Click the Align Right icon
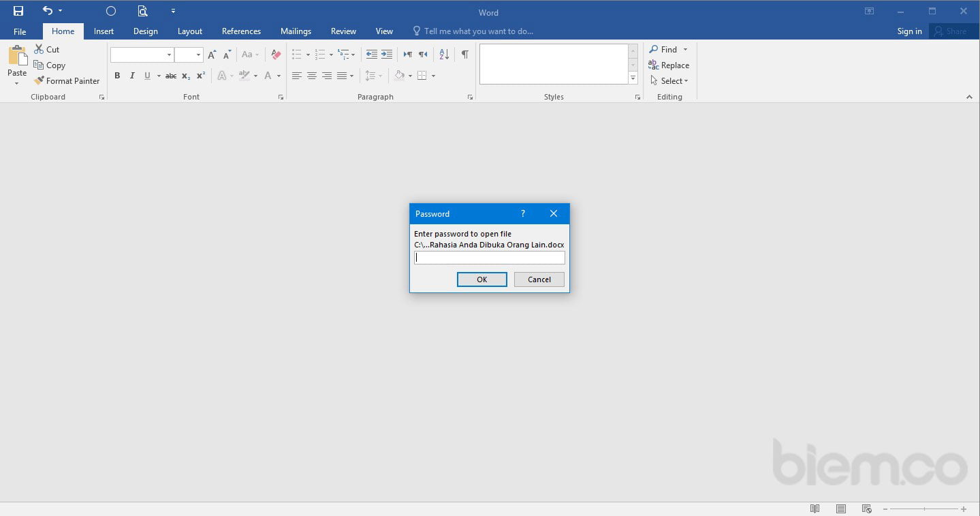Viewport: 980px width, 516px height. [x=327, y=76]
